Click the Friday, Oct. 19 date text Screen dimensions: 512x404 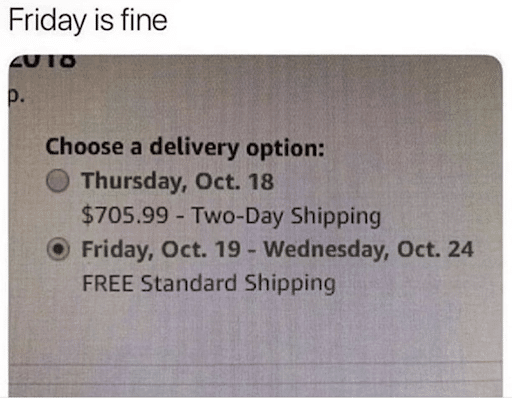tap(161, 250)
